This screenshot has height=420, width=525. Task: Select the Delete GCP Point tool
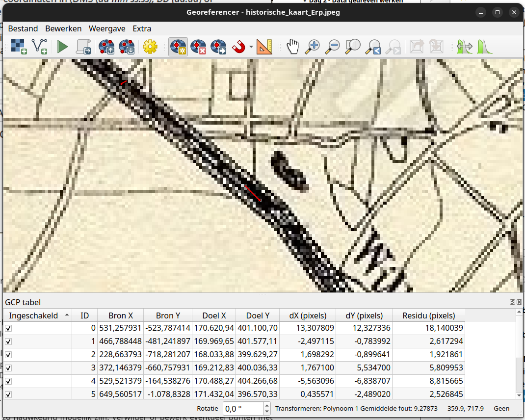198,47
